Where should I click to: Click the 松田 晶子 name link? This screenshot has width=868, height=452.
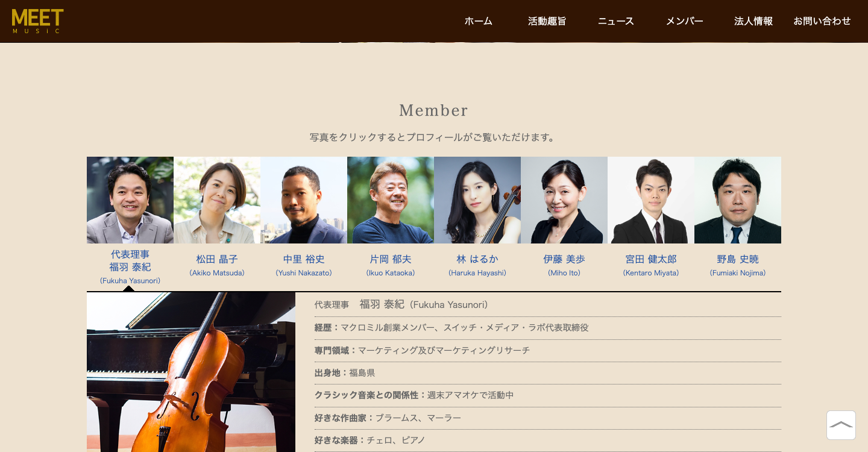click(217, 259)
